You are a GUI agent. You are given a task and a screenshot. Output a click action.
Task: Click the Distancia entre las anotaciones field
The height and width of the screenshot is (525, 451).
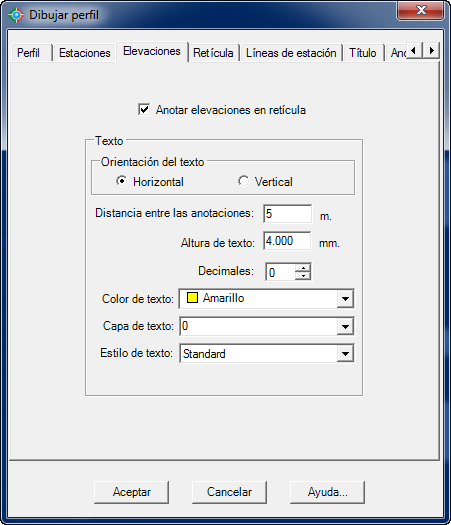point(287,214)
